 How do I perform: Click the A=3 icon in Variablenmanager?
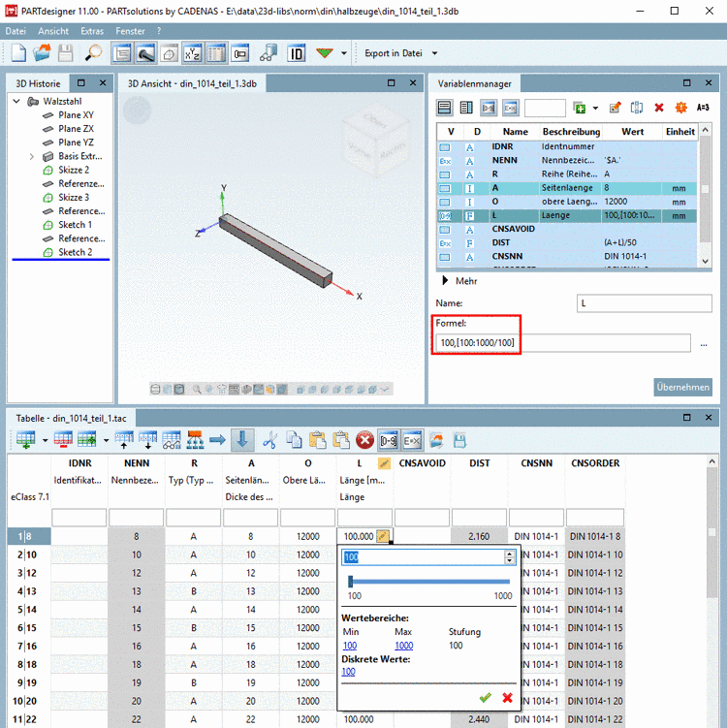pos(703,108)
